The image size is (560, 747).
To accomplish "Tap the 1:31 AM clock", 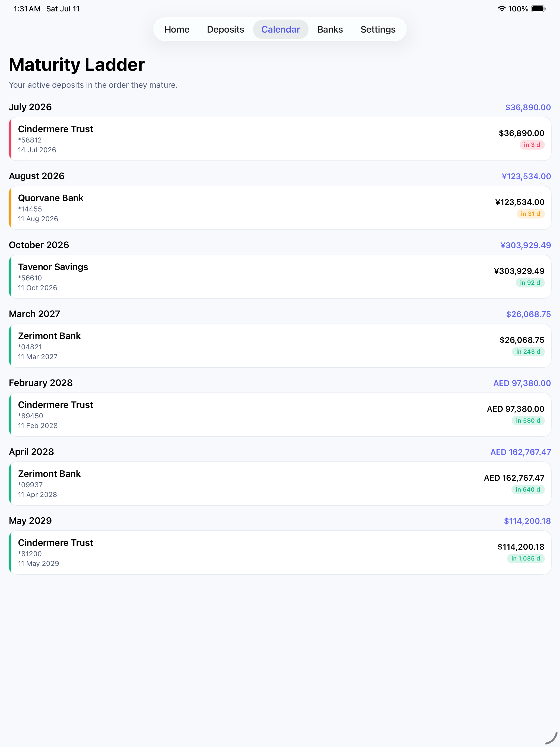I will (27, 9).
